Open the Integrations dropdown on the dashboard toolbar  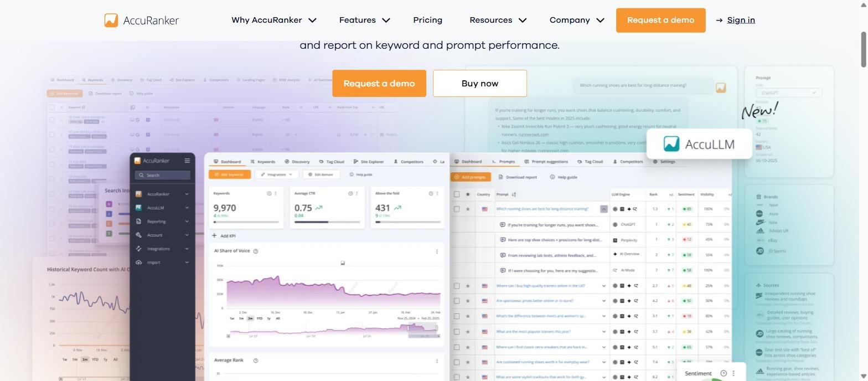coord(276,174)
